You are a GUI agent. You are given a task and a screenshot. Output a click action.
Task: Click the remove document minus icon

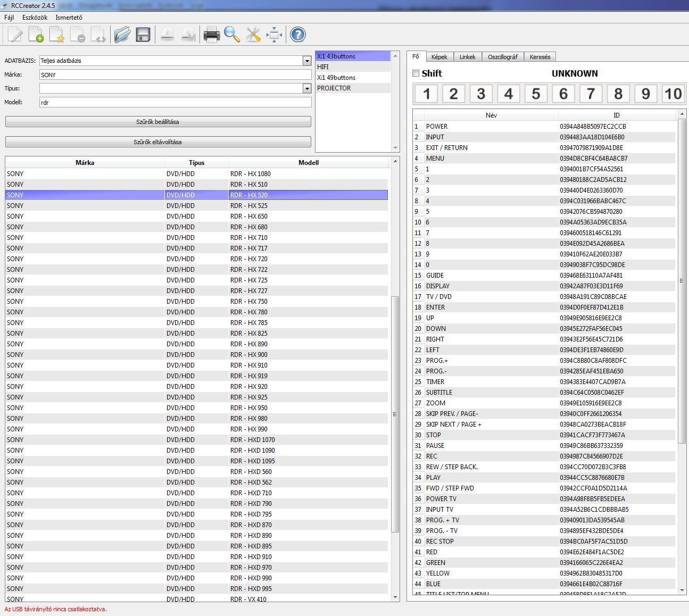click(78, 35)
